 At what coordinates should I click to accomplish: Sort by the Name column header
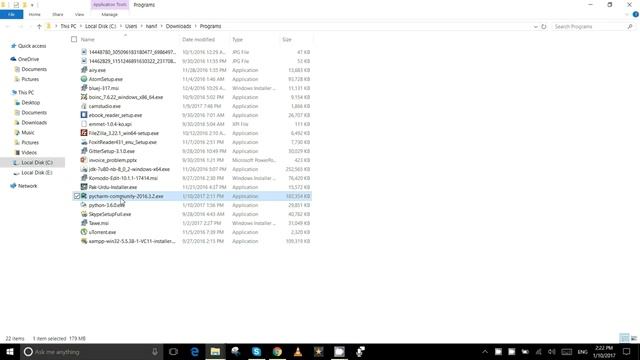click(88, 40)
